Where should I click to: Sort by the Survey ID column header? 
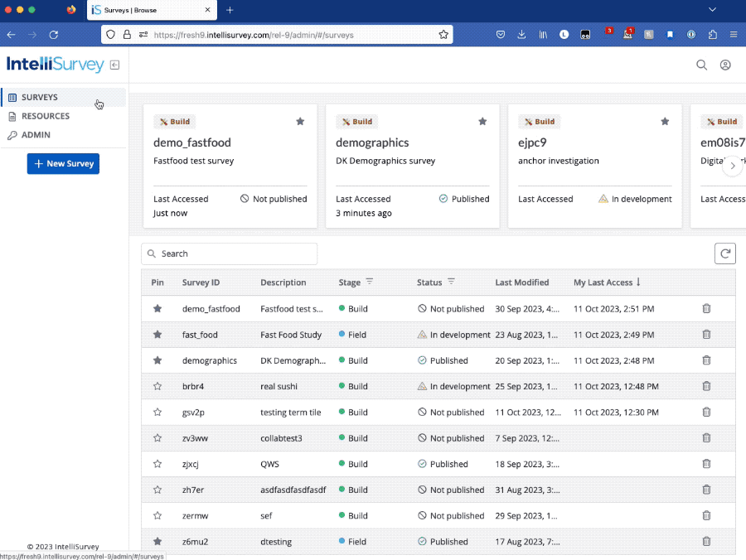pyautogui.click(x=201, y=282)
